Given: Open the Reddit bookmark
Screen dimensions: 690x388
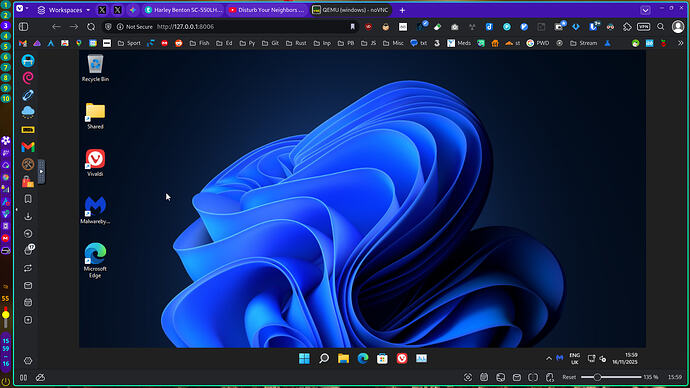Looking at the screenshot, I should point(179,43).
